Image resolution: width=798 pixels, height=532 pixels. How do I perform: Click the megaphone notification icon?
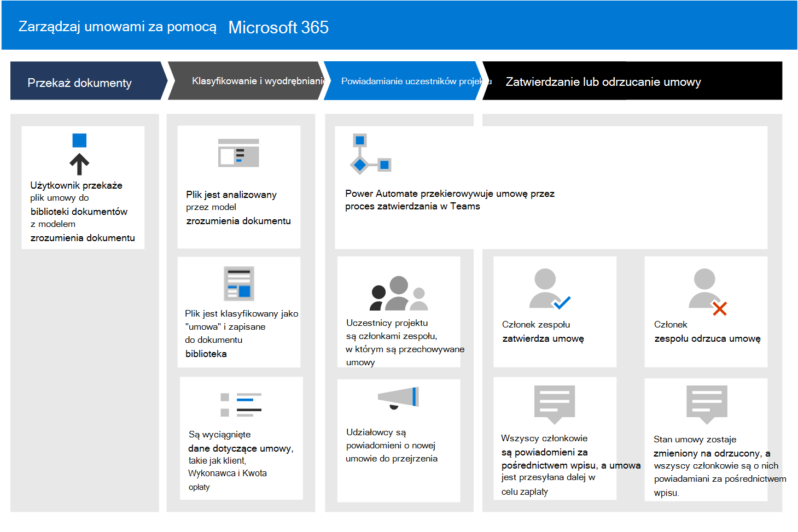click(x=399, y=397)
